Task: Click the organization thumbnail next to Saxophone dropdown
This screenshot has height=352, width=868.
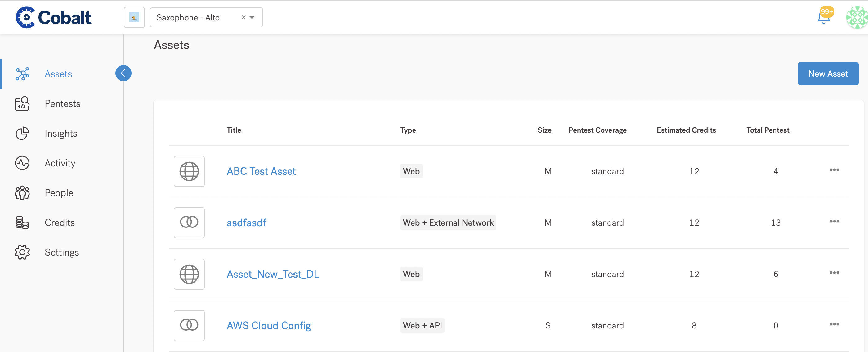Action: [x=134, y=17]
